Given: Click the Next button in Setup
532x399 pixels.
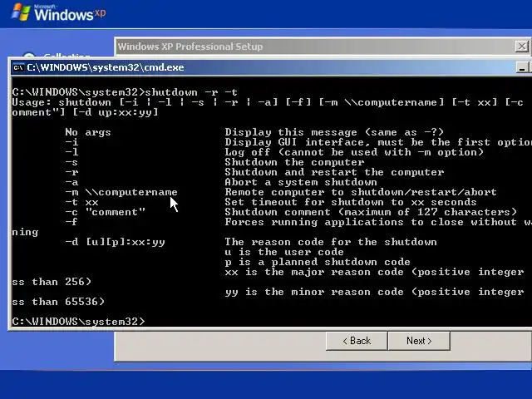Looking at the screenshot, I should (419, 341).
